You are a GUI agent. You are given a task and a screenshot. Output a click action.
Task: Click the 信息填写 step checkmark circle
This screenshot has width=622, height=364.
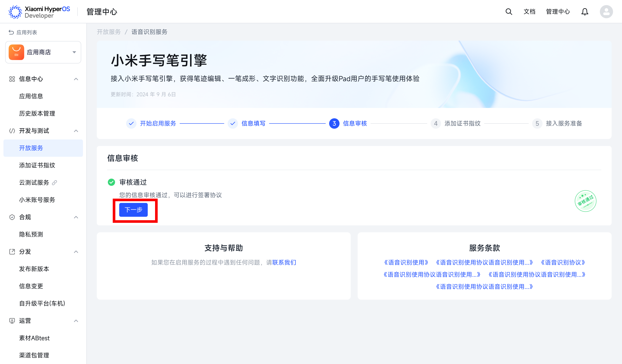(233, 123)
